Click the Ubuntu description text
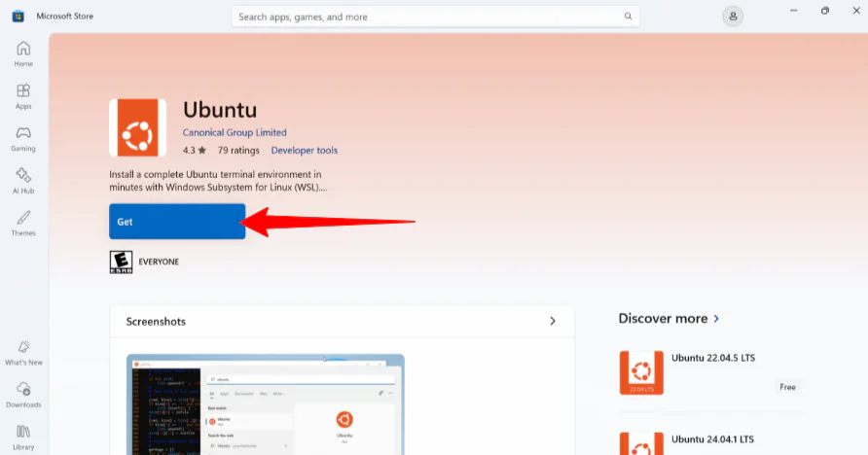 [x=218, y=181]
